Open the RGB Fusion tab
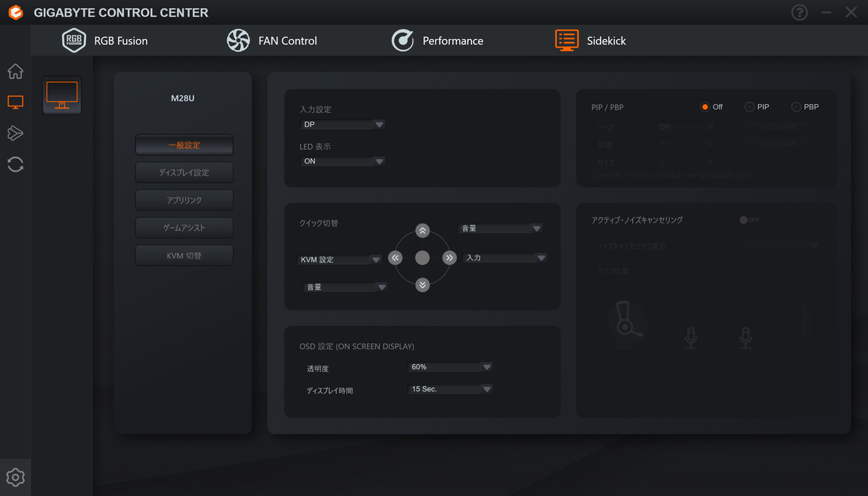The height and width of the screenshot is (496, 868). (x=105, y=40)
